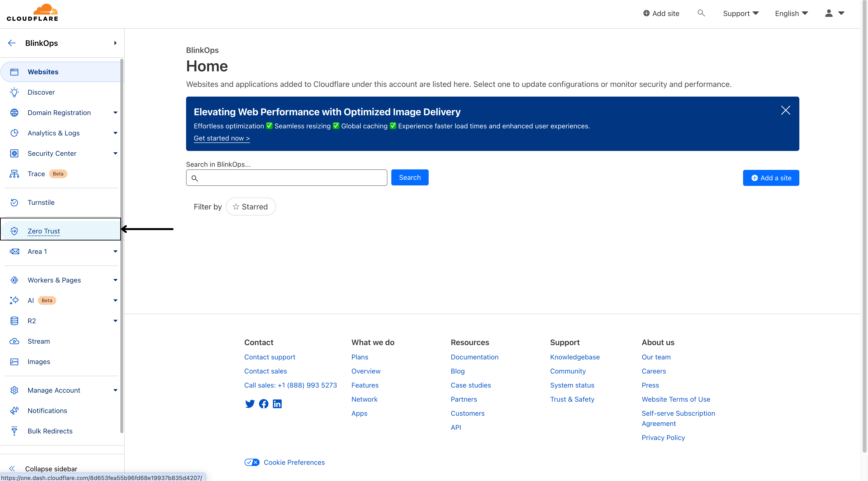868x481 pixels.
Task: Click the Search in BlinkOps input field
Action: [287, 178]
